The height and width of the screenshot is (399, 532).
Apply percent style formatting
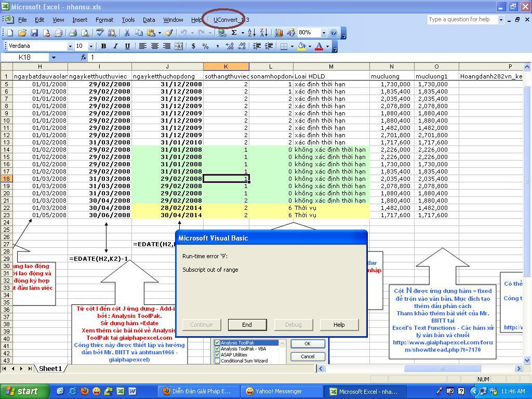205,46
